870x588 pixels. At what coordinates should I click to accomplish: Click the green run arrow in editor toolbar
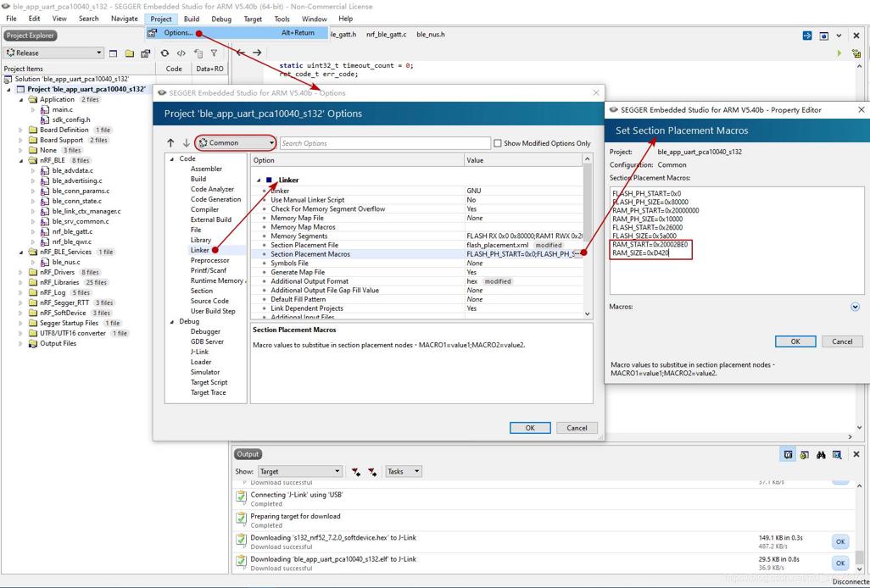839,53
